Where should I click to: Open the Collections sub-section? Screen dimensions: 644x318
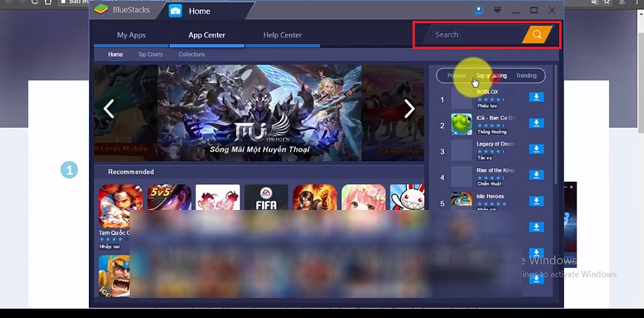tap(192, 55)
